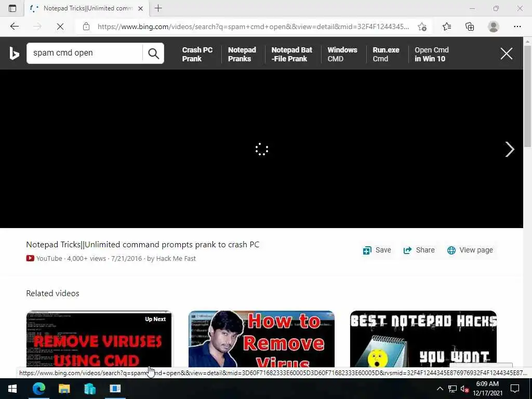Stop loading the page

[x=60, y=26]
